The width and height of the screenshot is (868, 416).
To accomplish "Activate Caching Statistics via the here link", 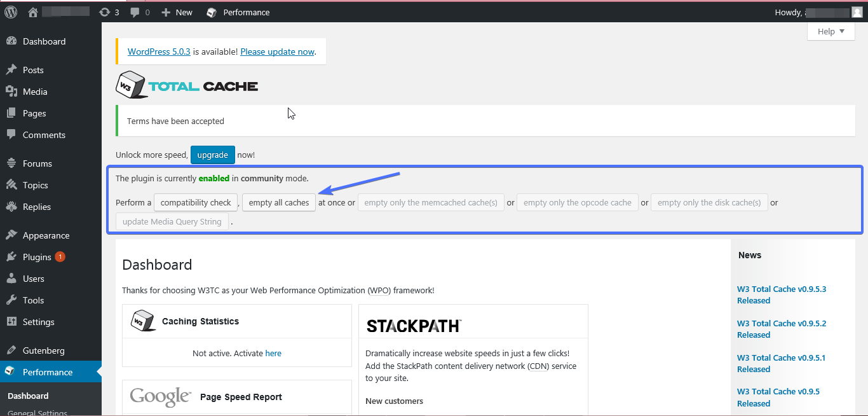I will [273, 353].
